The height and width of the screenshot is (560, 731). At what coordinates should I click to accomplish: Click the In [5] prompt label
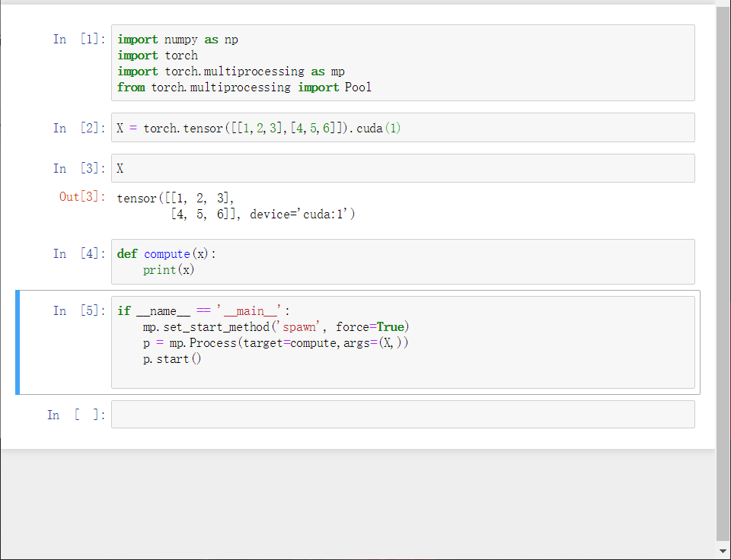click(79, 310)
